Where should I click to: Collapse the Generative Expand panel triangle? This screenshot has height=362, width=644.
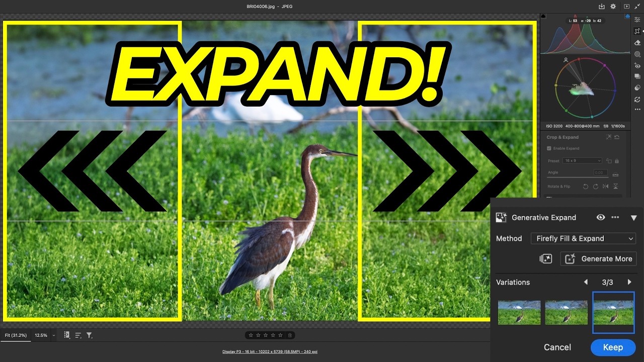pos(634,218)
